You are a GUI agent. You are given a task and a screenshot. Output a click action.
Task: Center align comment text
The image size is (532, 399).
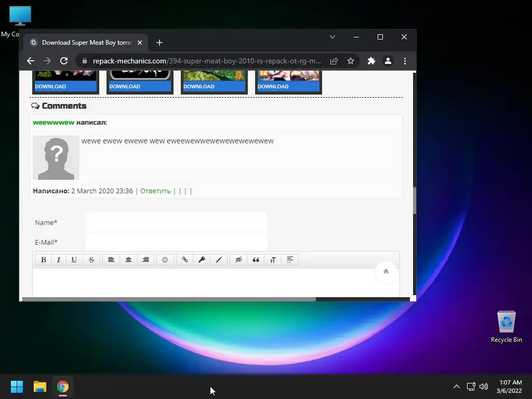click(128, 260)
